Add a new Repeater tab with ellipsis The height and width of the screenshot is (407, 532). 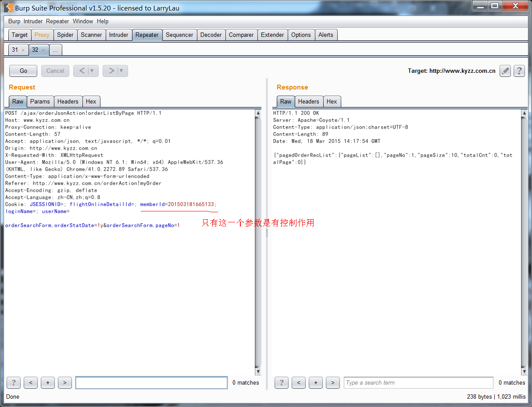[x=55, y=50]
